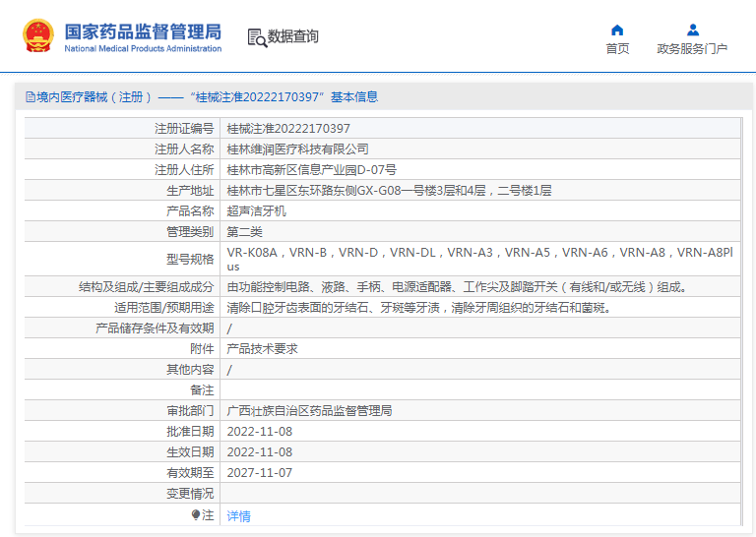Screen dimensions: 756x537
Task: Select the model list starting VR-K08A
Action: [479, 259]
